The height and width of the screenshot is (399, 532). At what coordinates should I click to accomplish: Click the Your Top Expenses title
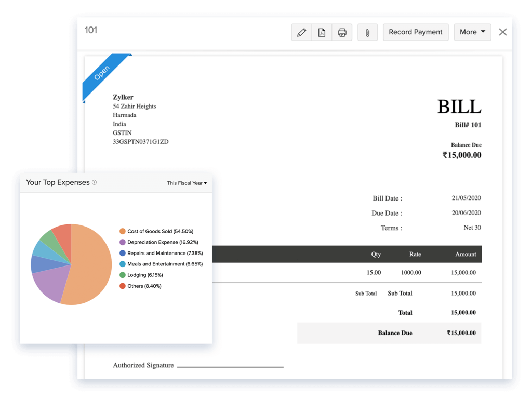[58, 182]
